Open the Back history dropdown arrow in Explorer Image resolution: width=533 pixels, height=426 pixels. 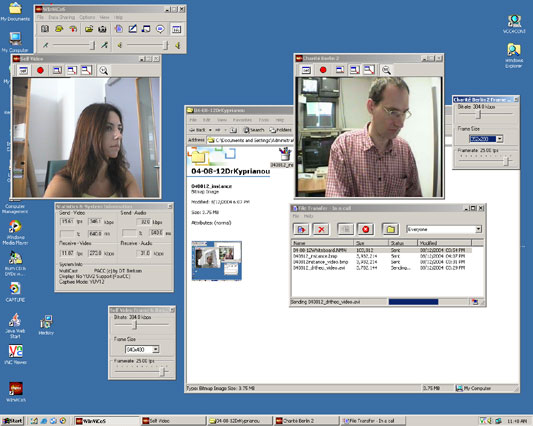point(210,130)
